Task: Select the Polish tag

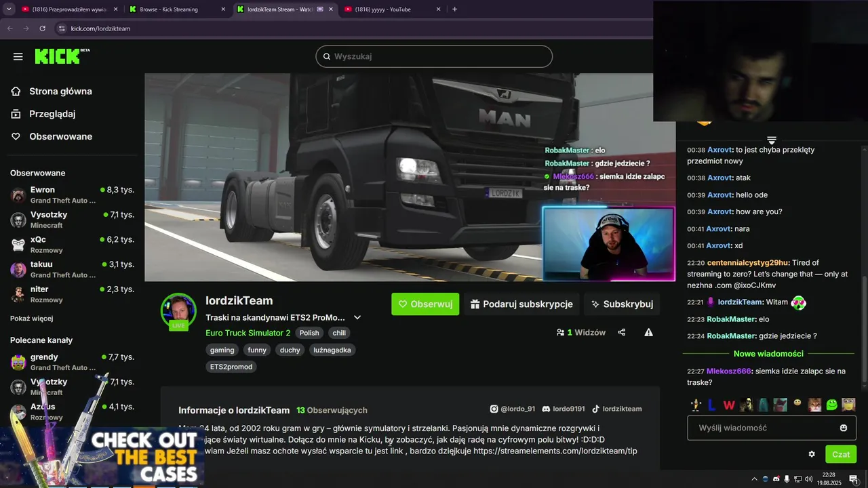Action: coord(309,333)
